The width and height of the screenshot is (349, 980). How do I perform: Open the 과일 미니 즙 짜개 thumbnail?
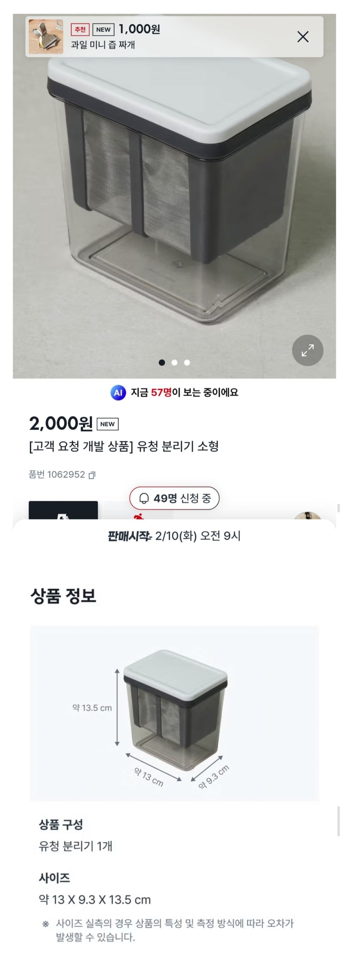click(x=46, y=37)
